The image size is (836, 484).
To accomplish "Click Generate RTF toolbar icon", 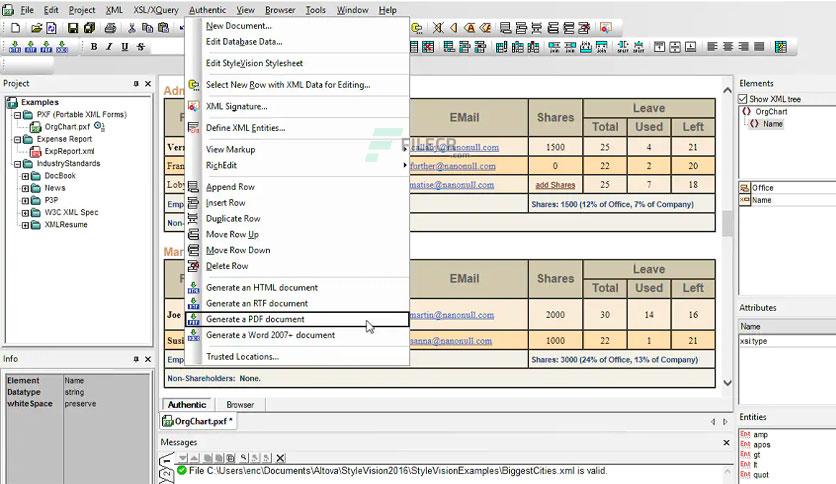I will click(31, 47).
